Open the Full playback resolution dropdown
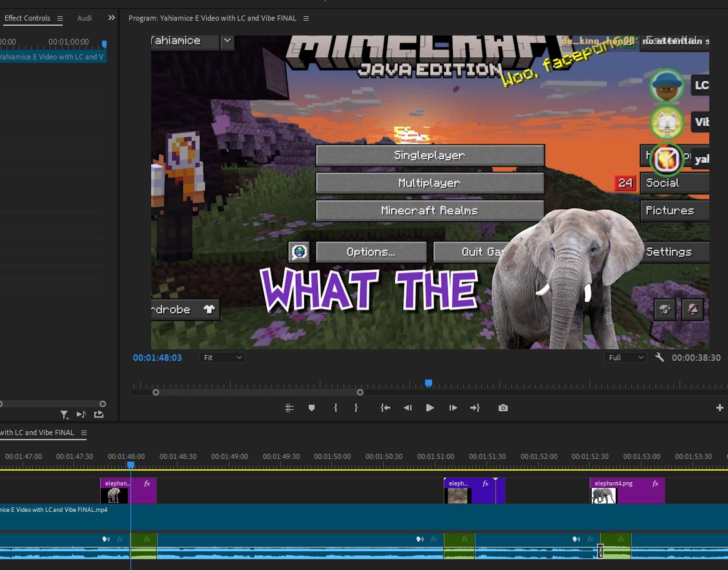The image size is (728, 570). pos(624,357)
